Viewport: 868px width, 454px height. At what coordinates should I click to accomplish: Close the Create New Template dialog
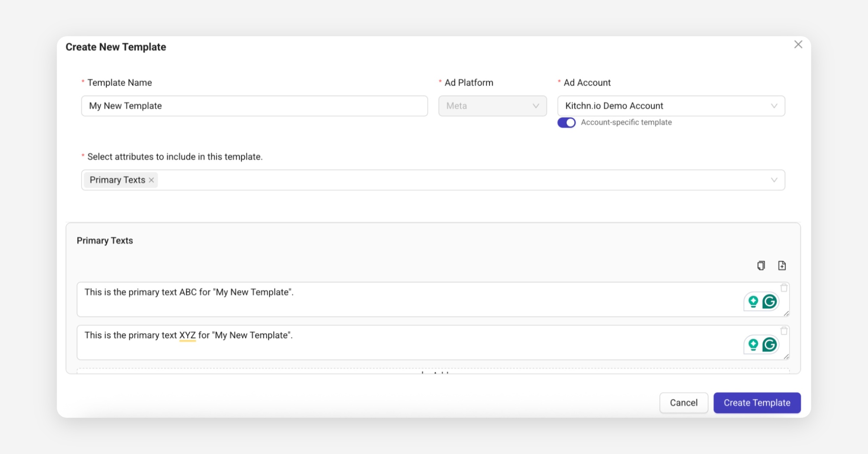point(798,45)
